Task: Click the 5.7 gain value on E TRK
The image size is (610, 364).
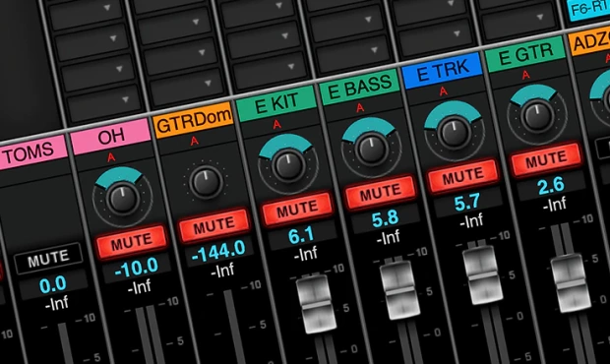Action: [x=467, y=203]
